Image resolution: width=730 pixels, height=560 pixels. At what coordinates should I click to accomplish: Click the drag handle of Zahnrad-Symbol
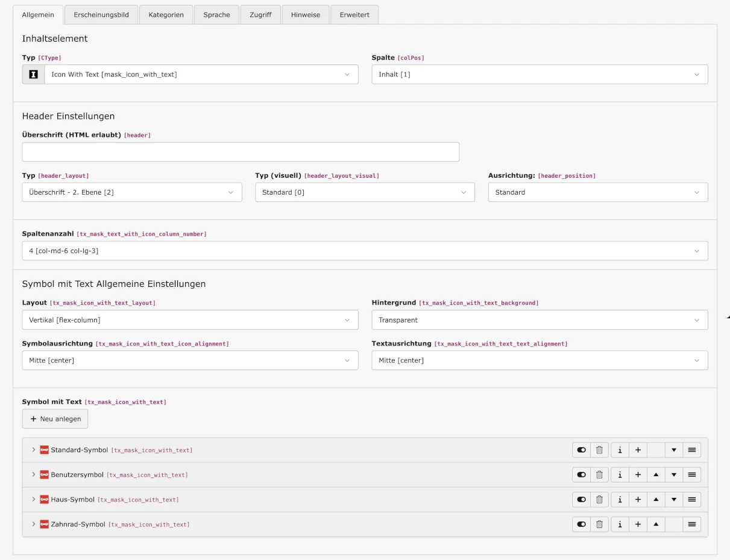point(691,524)
